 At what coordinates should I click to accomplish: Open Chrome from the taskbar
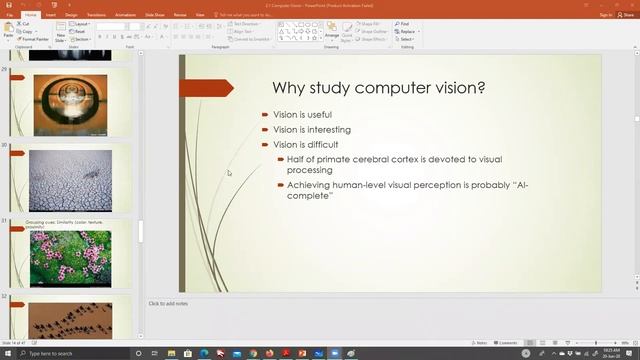tap(253, 353)
